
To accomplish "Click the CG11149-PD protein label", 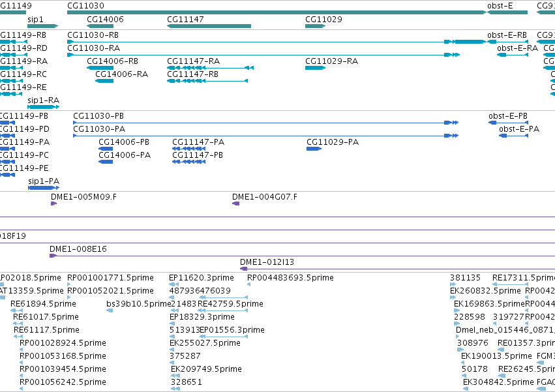I will [x=25, y=129].
